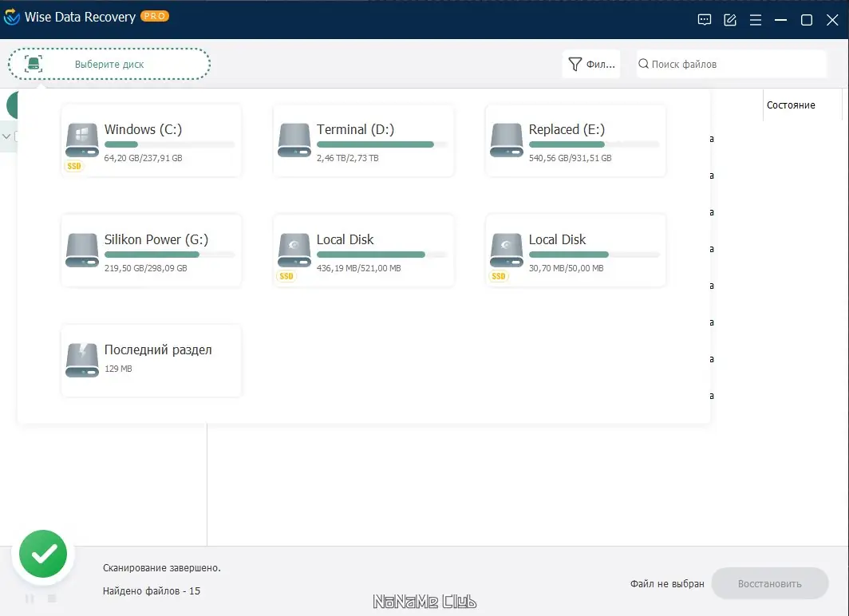Screen dimensions: 849x616
Task: Click the Последний раздел label
Action: (x=158, y=349)
